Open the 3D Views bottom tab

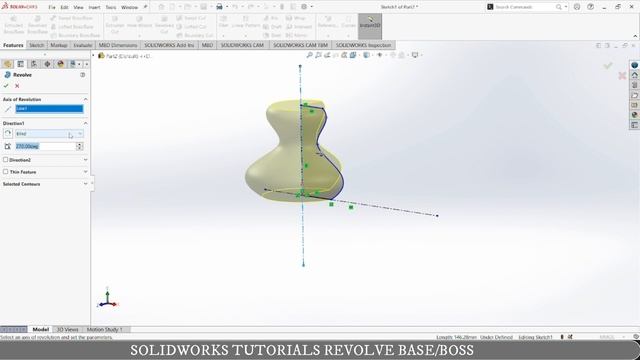(67, 329)
